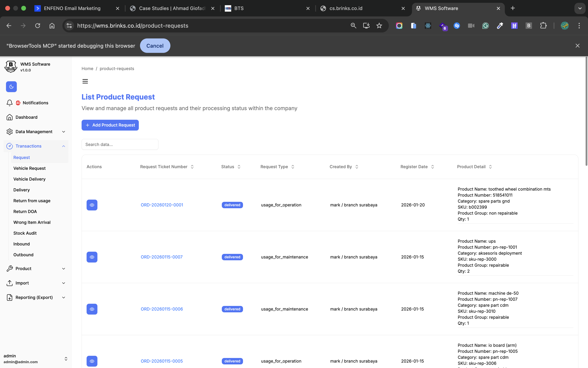Select Vehicle Request in sidebar

(x=29, y=168)
